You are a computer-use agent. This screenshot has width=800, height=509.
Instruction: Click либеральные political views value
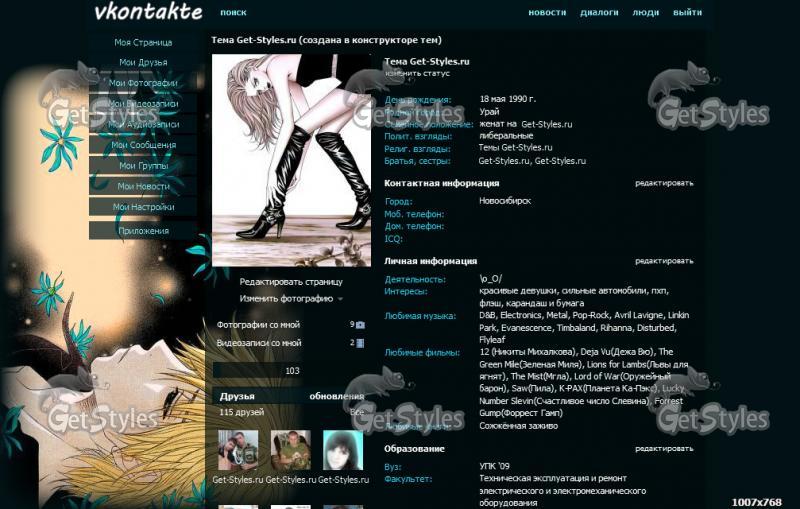point(506,136)
